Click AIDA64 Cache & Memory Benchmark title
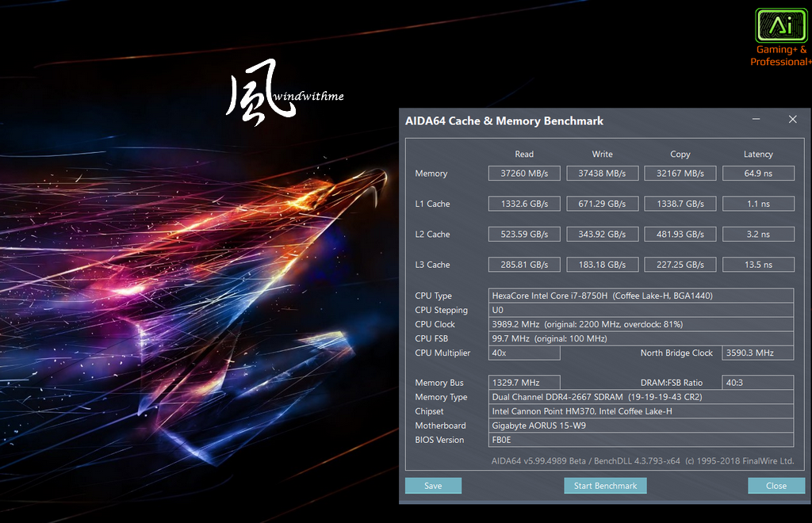 504,121
